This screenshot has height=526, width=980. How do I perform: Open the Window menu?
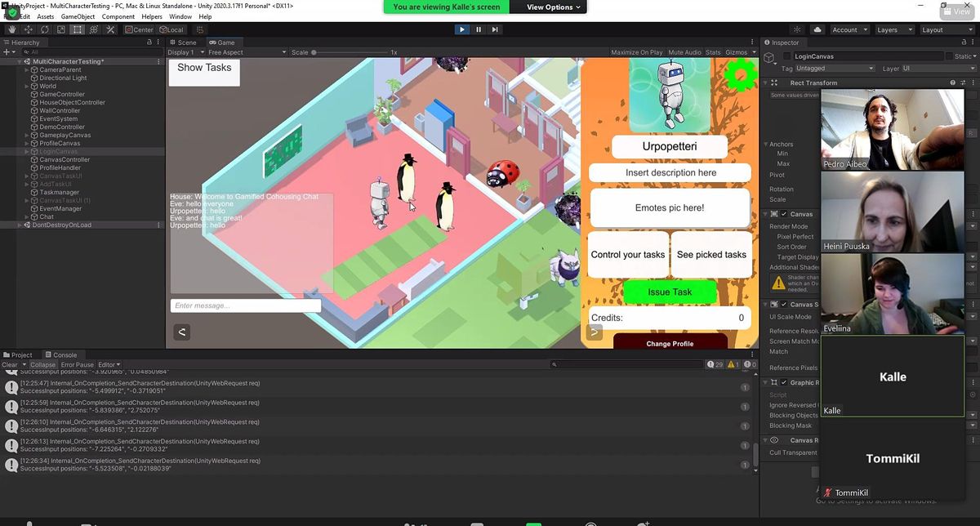pyautogui.click(x=181, y=16)
